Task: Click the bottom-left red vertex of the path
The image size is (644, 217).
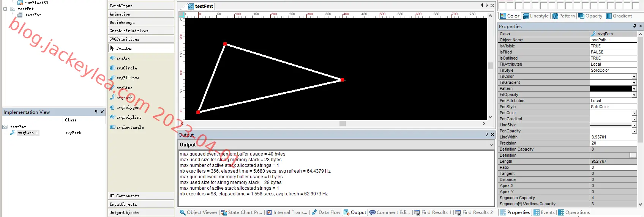Action: click(198, 112)
